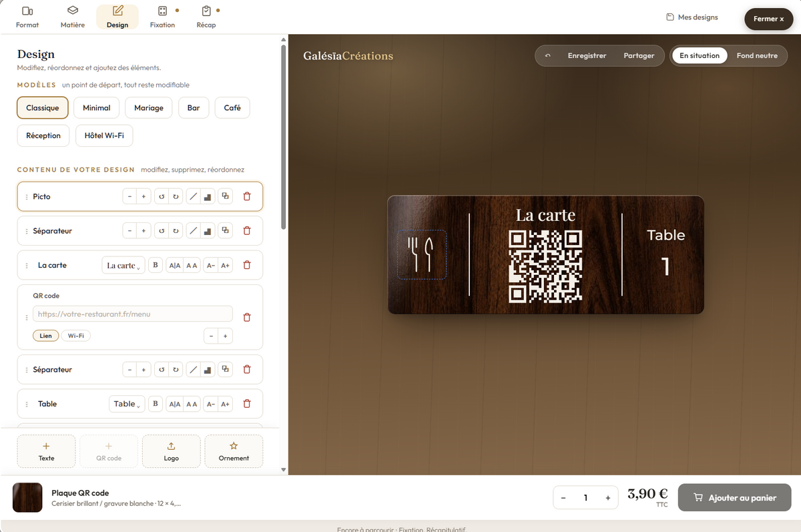Upload a Logo using the upload tile
This screenshot has width=801, height=532.
click(171, 451)
